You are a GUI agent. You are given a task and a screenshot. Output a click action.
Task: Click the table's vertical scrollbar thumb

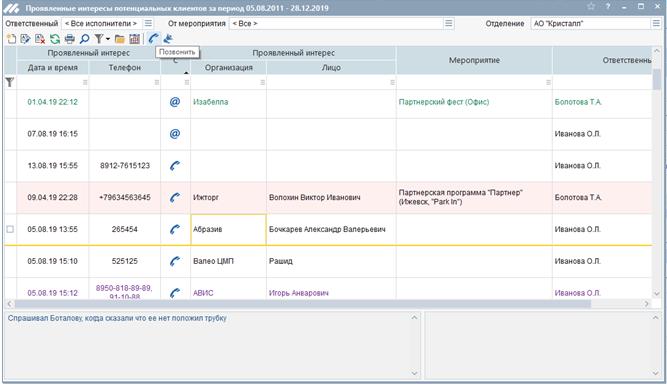point(657,80)
